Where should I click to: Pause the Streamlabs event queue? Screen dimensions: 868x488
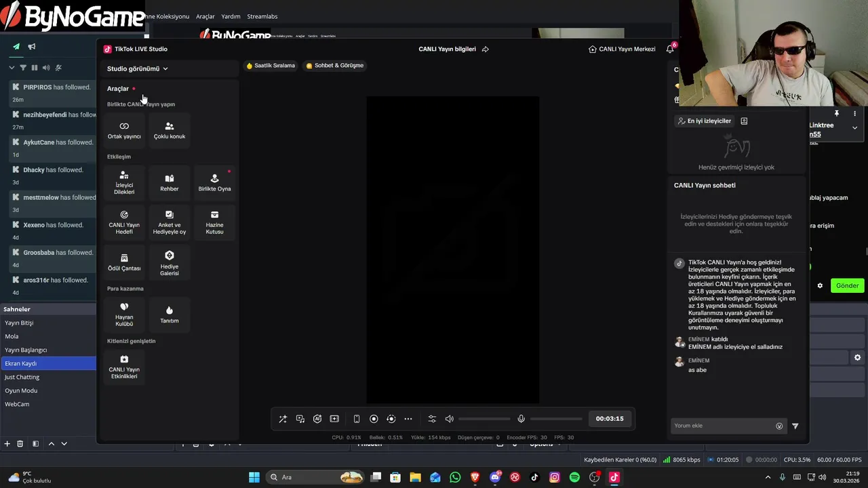coord(35,68)
